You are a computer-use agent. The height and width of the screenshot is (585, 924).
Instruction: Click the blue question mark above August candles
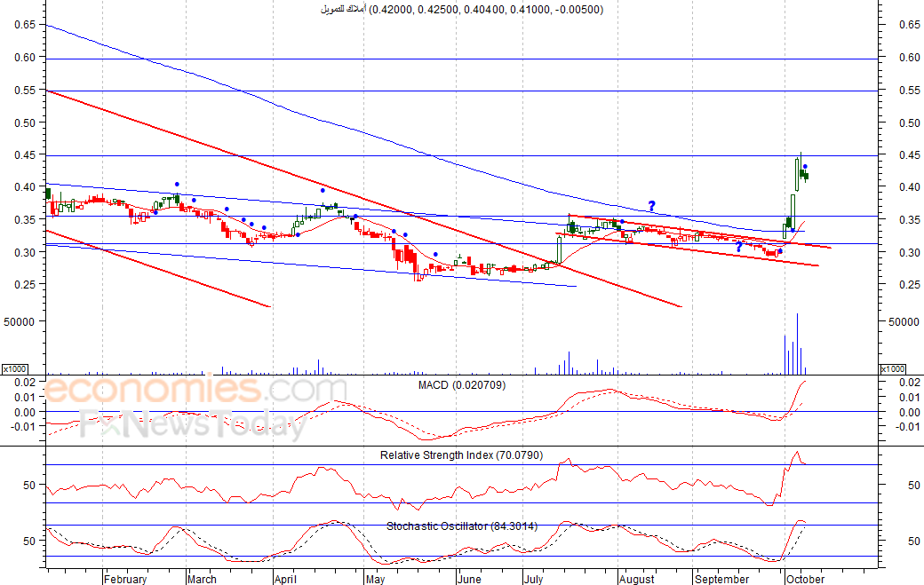652,206
